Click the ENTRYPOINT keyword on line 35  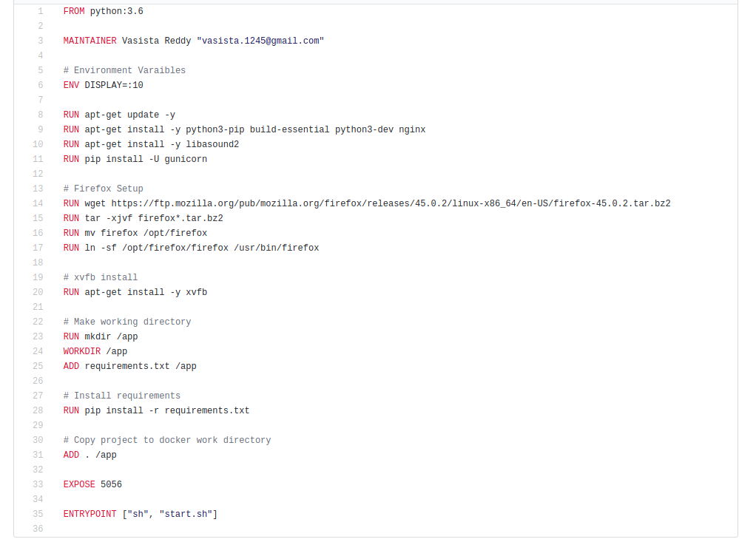(x=90, y=514)
